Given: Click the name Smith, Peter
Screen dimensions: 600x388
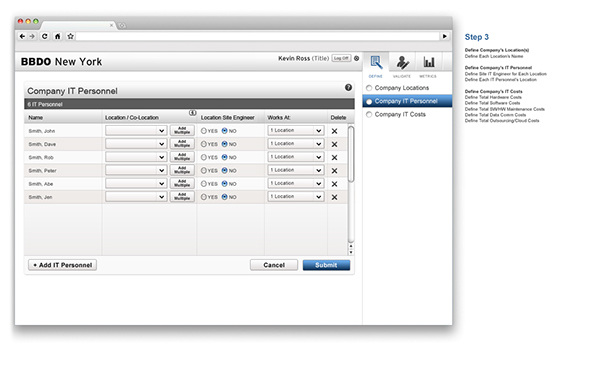Looking at the screenshot, I should pyautogui.click(x=42, y=171).
